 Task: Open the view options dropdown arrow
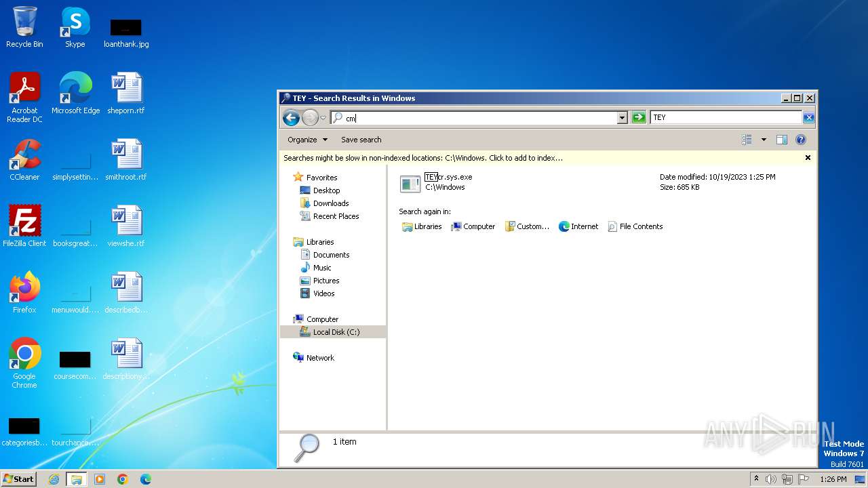click(x=764, y=140)
